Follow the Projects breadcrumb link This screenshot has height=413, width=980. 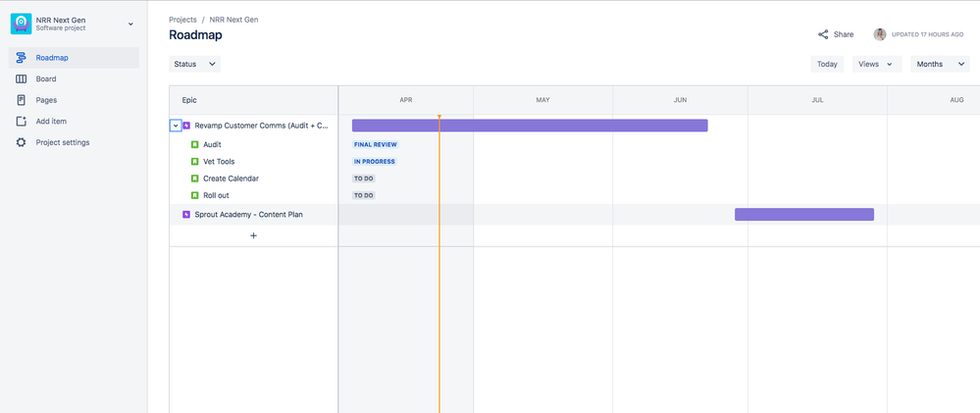[182, 20]
